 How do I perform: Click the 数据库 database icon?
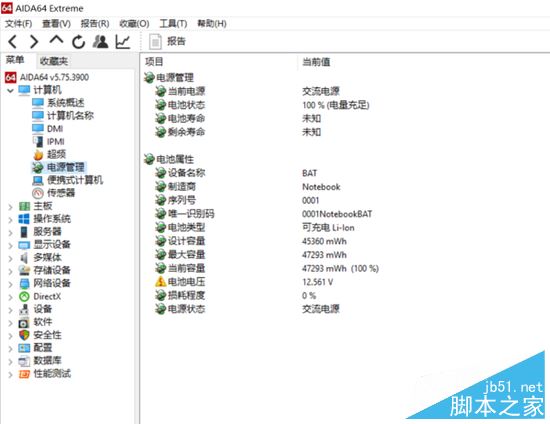24,361
